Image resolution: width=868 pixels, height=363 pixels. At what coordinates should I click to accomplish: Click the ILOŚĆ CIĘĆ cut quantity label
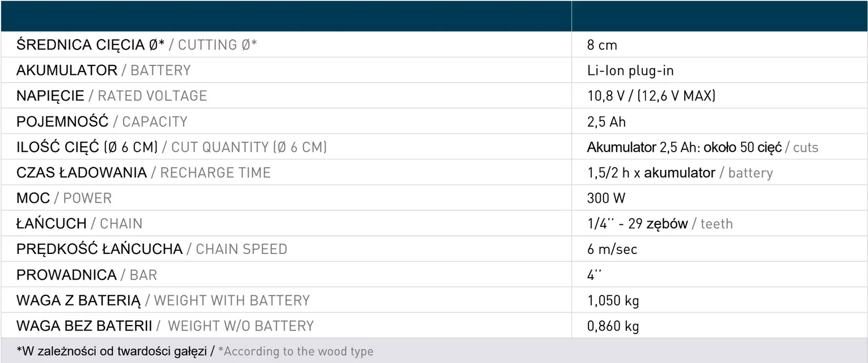tap(171, 147)
